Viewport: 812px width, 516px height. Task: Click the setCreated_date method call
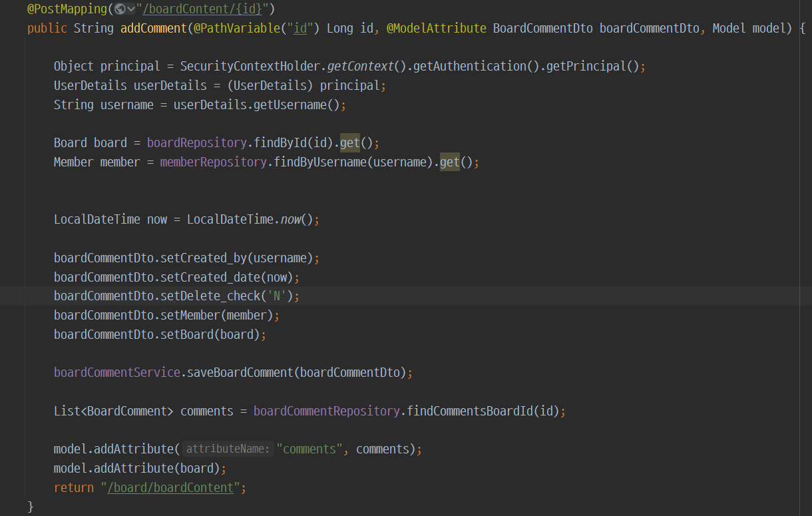[210, 277]
